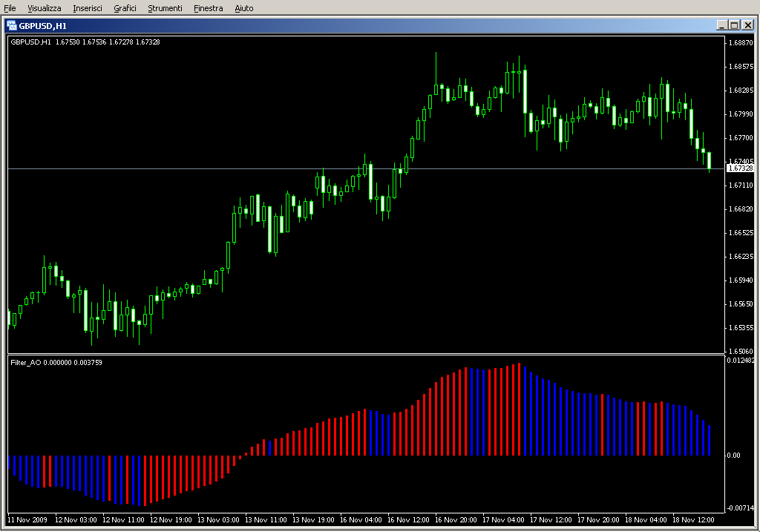Click the 13 Nov 11:00 time label
This screenshot has width=760, height=532.
tap(266, 520)
